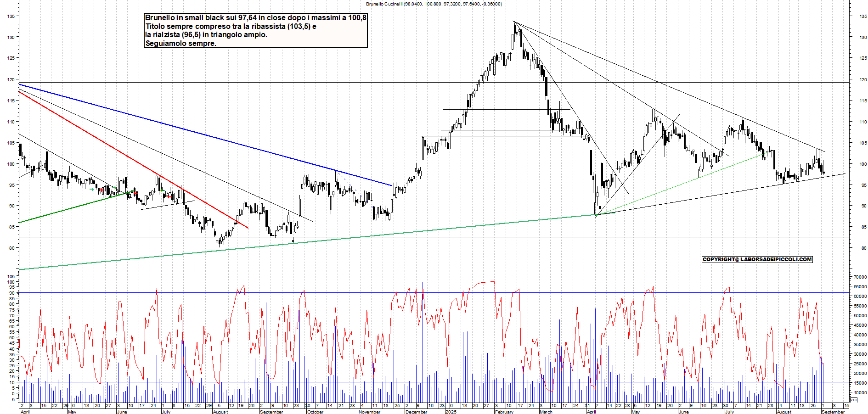This screenshot has width=868, height=414.
Task: Click the '2025' year label on time axis
Action: [x=451, y=412]
